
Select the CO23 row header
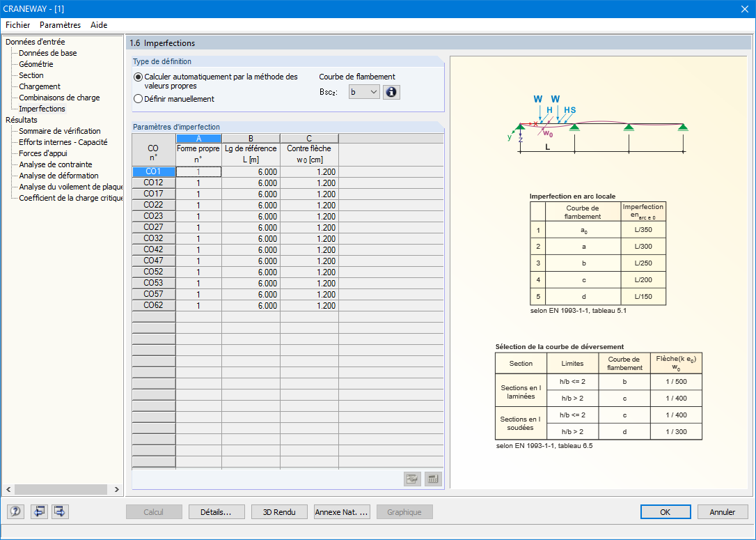tap(153, 216)
